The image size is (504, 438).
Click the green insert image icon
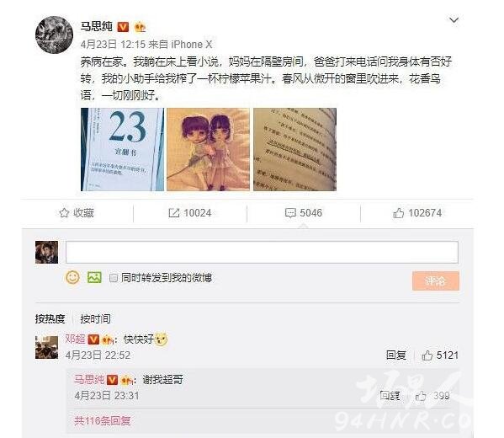(94, 277)
